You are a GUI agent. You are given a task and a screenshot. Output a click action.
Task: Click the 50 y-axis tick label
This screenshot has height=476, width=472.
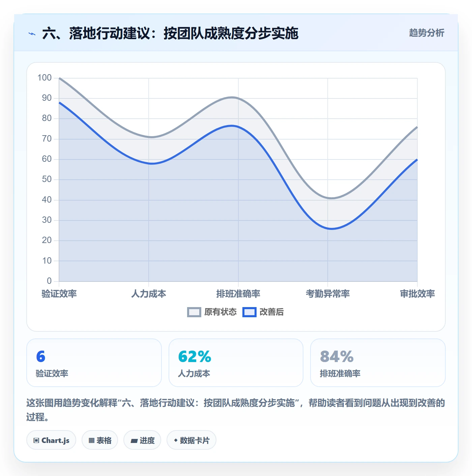point(47,179)
